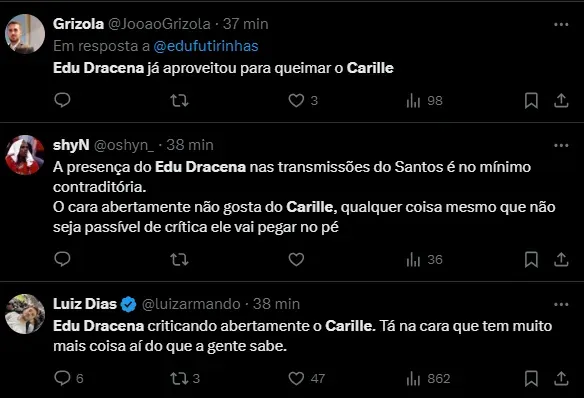584x398 pixels.
Task: Open more options on shyN's tweet
Action: (x=561, y=146)
